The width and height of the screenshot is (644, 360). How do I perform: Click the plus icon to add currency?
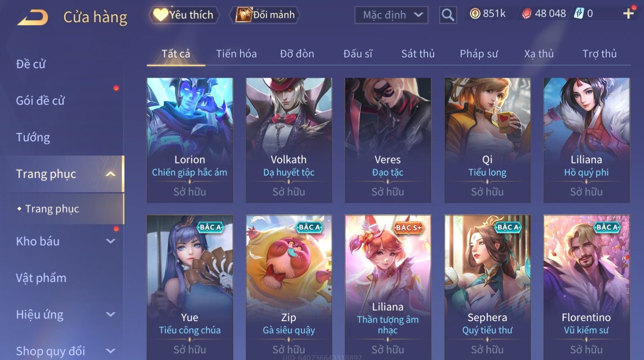[x=628, y=14]
